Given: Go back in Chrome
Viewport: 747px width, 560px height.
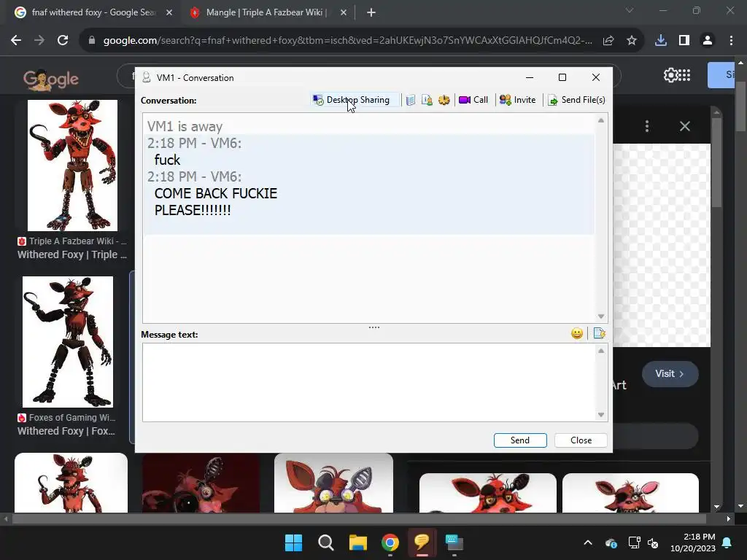Looking at the screenshot, I should 16,41.
